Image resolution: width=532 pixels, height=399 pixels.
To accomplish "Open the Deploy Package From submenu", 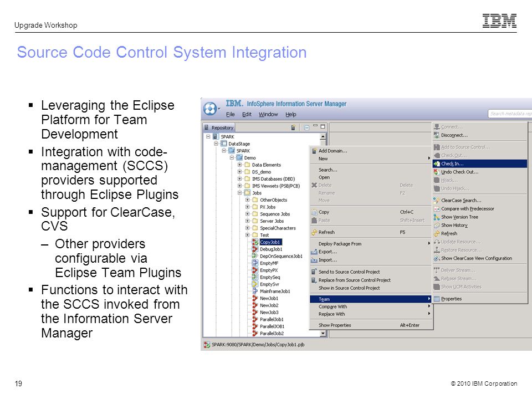I will click(x=371, y=244).
